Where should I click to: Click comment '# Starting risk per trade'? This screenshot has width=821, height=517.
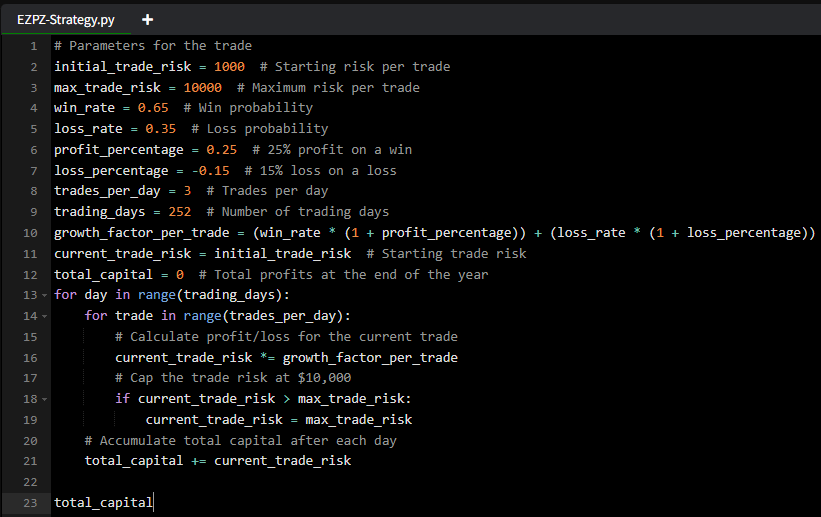coord(355,67)
